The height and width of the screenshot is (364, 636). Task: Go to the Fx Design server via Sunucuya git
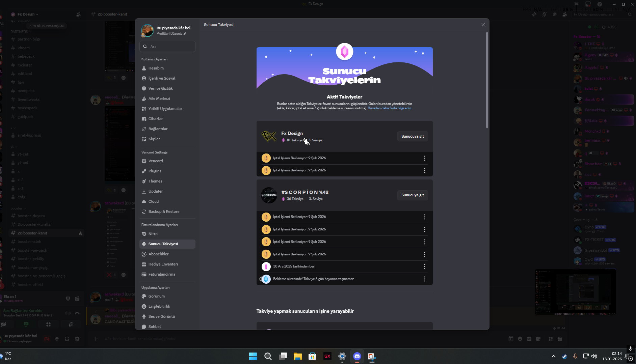pos(413,136)
